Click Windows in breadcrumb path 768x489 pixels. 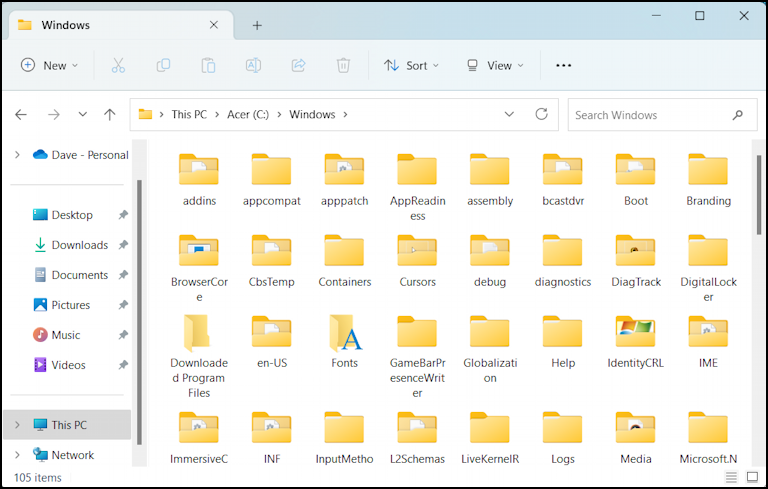click(x=312, y=115)
